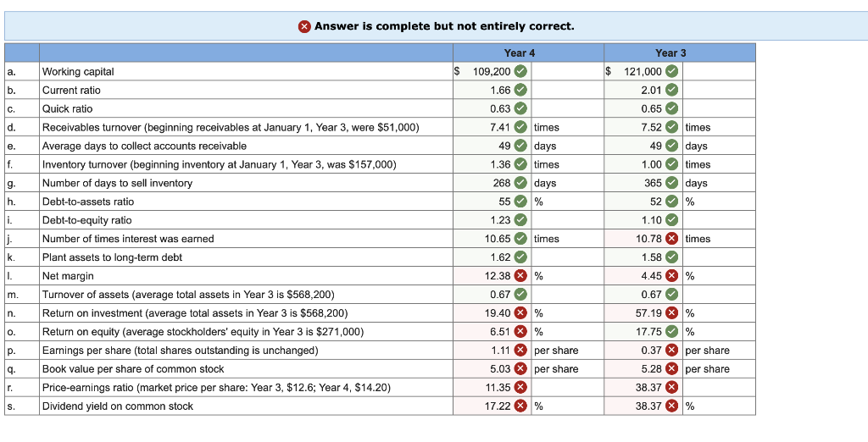Click red X beside Year 4 return on equity 6.51
Image resolution: width=868 pixels, height=442 pixels.
pyautogui.click(x=520, y=331)
